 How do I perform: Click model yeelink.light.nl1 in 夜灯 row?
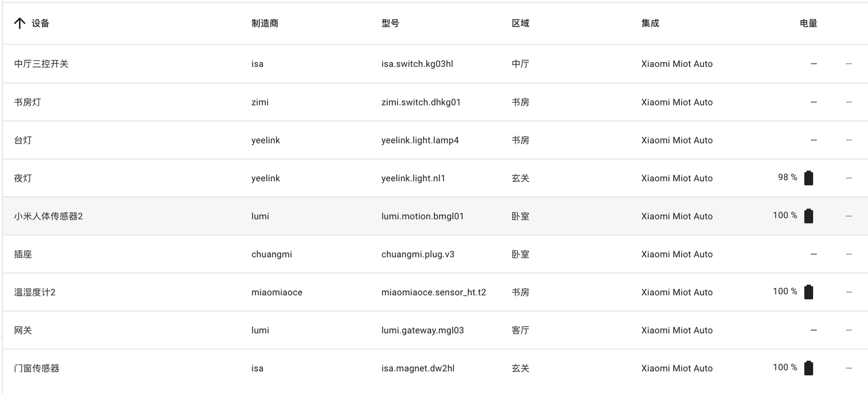[x=413, y=178]
